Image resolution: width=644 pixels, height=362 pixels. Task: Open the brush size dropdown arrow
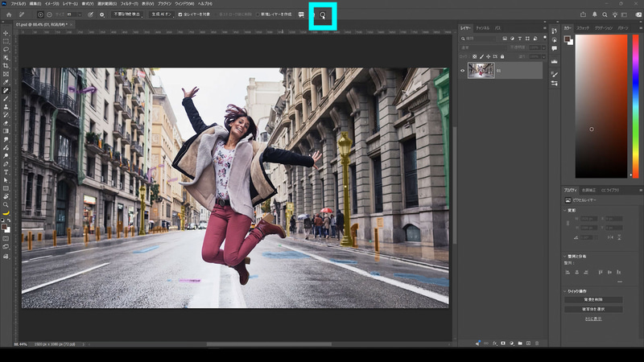[x=80, y=14]
